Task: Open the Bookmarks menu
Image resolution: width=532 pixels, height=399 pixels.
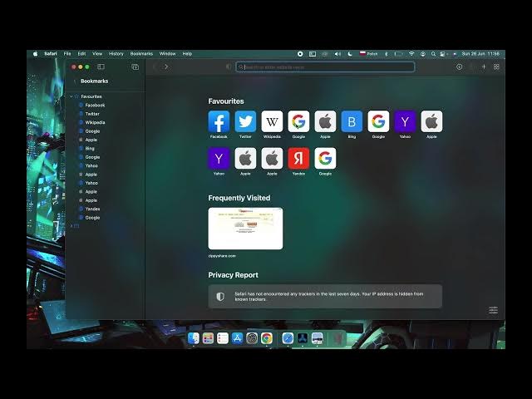Action: tap(141, 53)
